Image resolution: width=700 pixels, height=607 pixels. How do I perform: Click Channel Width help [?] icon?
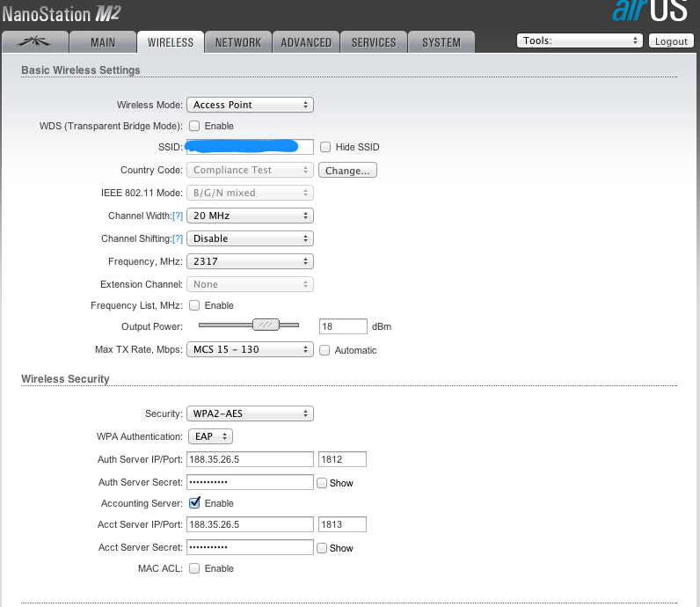pyautogui.click(x=178, y=216)
